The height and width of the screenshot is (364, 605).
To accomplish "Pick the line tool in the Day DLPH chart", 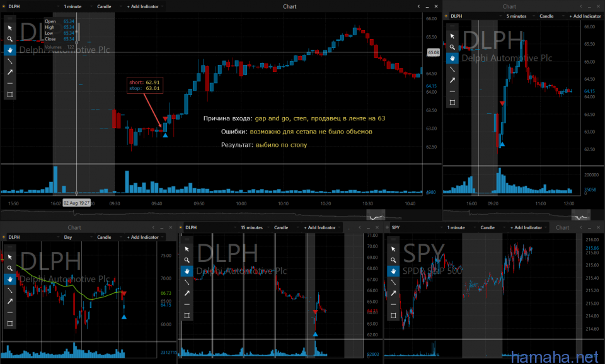I will 10,290.
